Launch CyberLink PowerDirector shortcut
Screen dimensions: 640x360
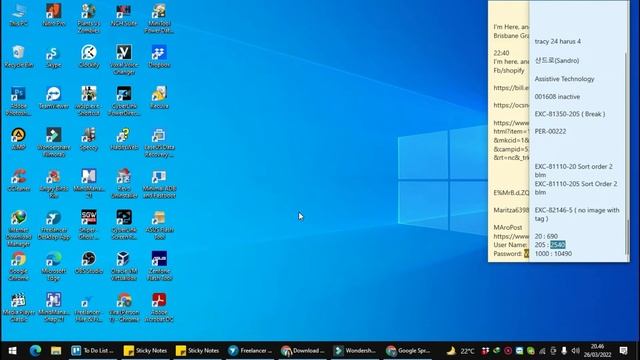click(124, 101)
